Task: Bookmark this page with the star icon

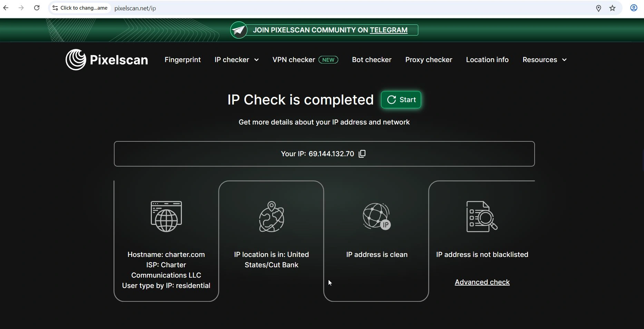Action: [612, 8]
